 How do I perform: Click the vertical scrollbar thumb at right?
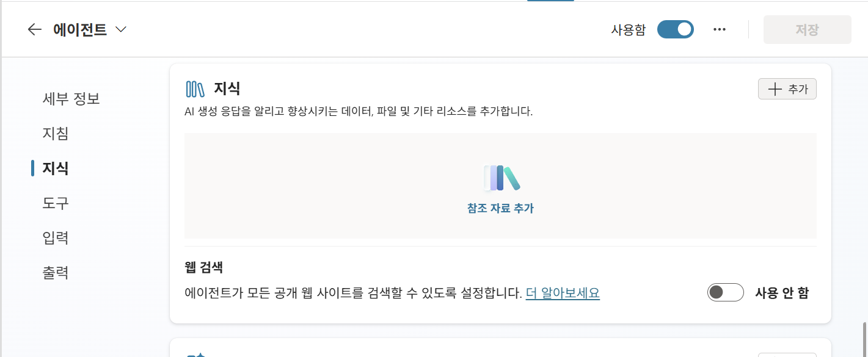(x=864, y=339)
